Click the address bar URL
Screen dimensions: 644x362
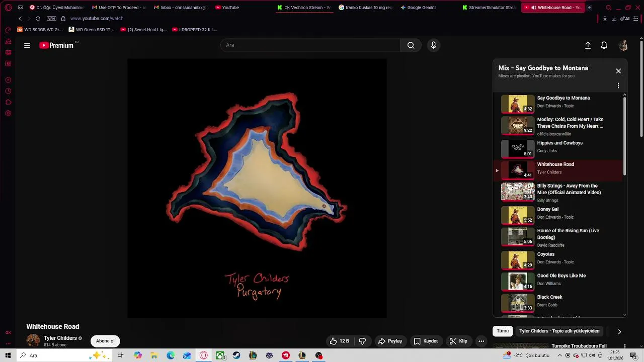97,19
